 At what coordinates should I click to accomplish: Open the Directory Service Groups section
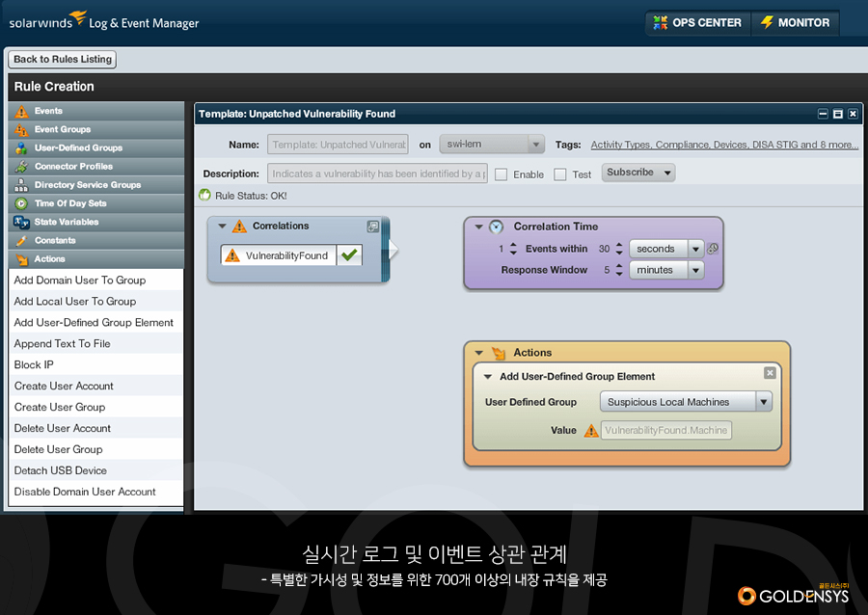[96, 185]
